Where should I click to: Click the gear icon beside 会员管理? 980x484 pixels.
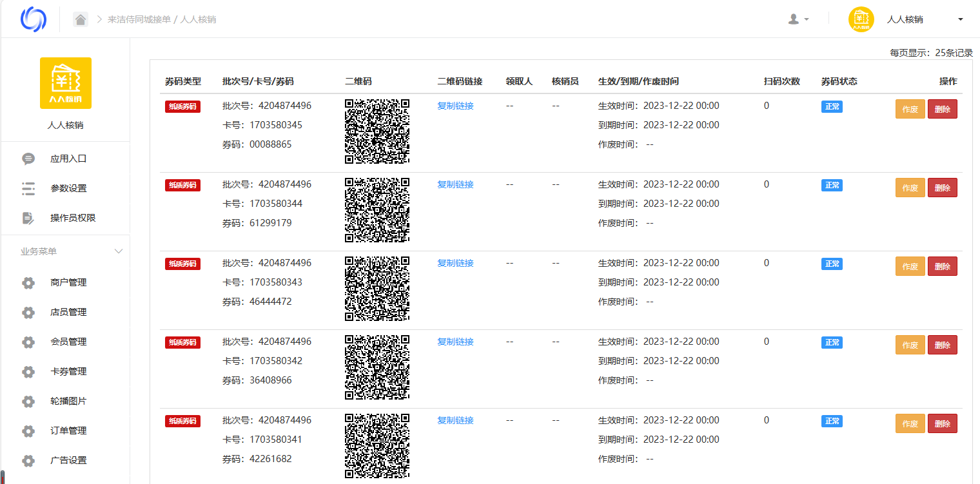click(x=28, y=342)
